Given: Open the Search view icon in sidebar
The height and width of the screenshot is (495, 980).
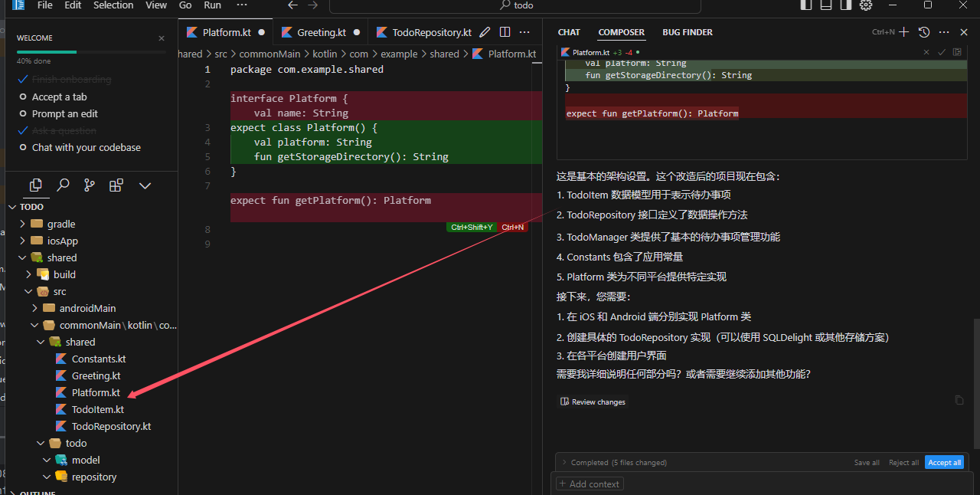Looking at the screenshot, I should click(63, 185).
